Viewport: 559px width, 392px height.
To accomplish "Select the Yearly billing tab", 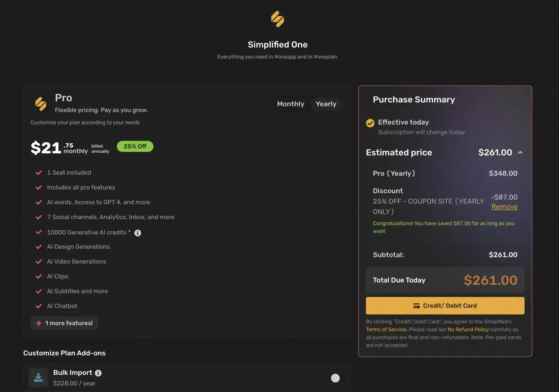I will pyautogui.click(x=326, y=104).
